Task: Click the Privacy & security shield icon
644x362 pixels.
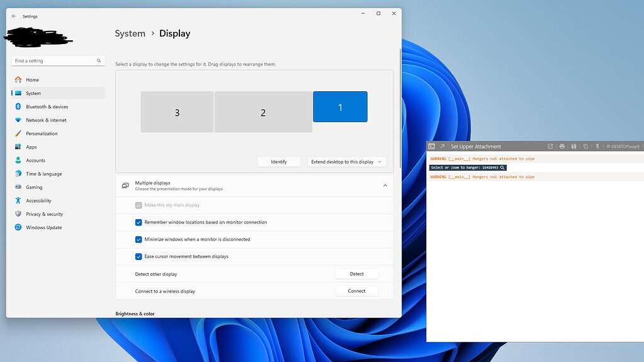Action: [x=18, y=214]
